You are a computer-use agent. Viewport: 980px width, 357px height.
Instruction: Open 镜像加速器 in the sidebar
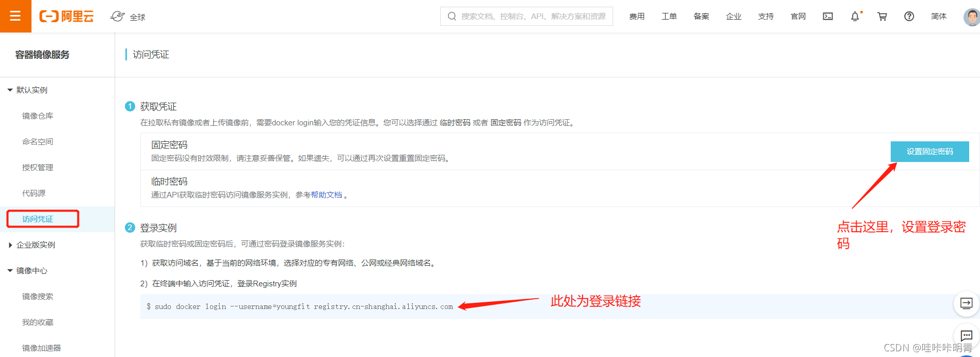click(x=41, y=348)
